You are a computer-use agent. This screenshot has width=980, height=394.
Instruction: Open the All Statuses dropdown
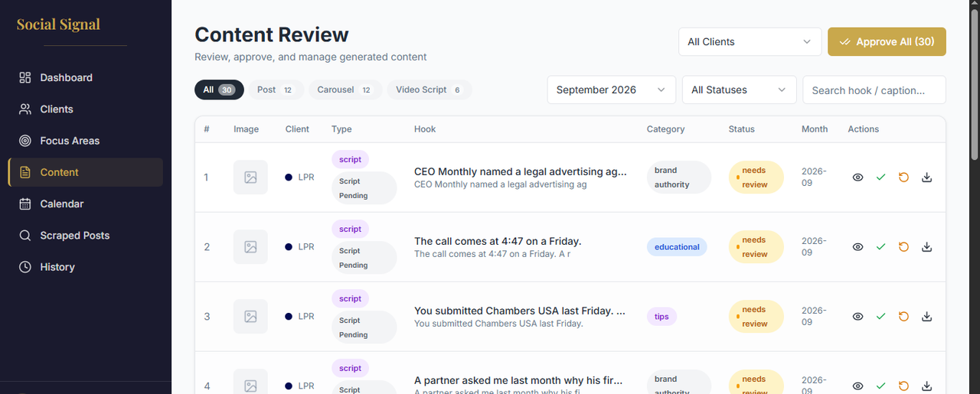tap(739, 90)
